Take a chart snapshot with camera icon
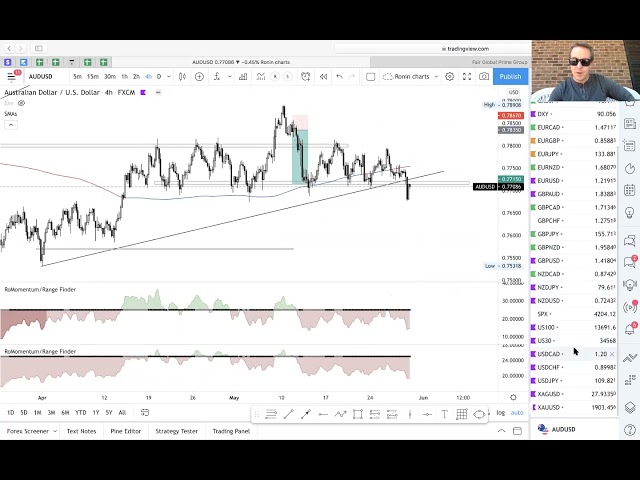This screenshot has width=640, height=480. click(x=484, y=77)
